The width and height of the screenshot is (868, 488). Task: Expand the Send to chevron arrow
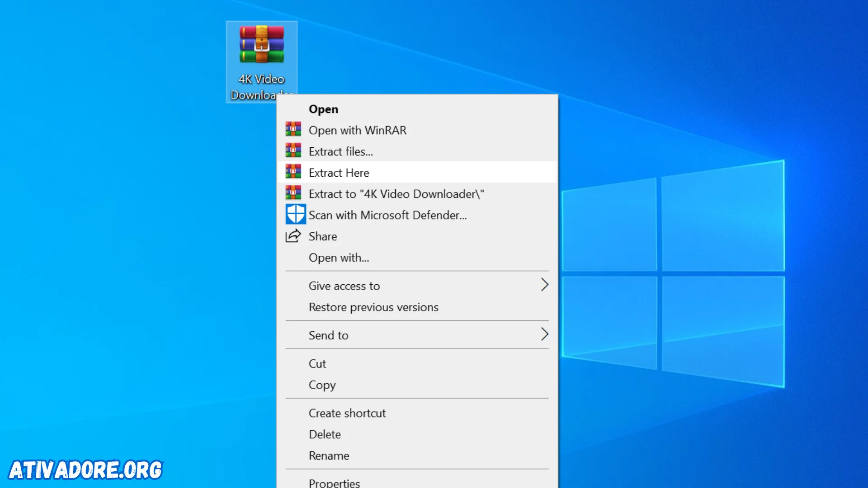click(x=545, y=334)
